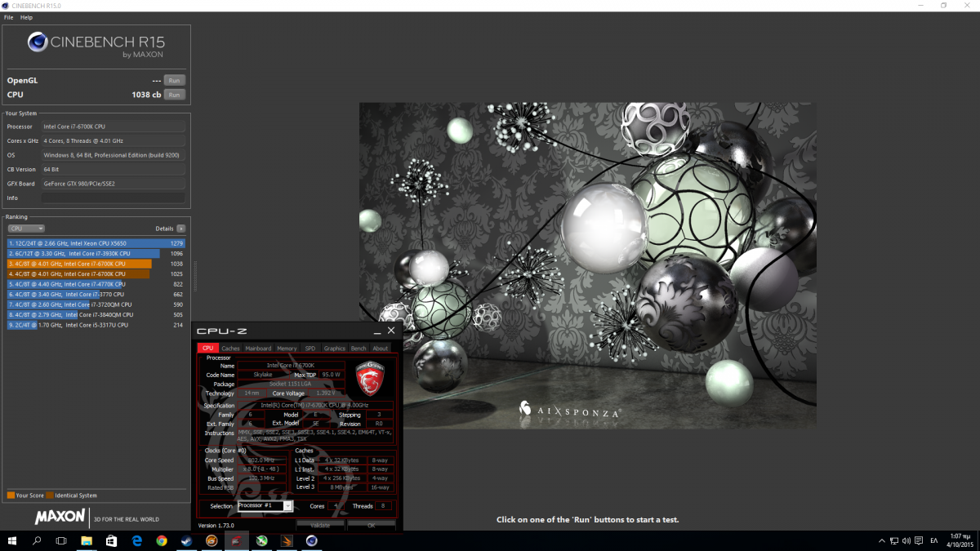This screenshot has height=551, width=980.
Task: Switch to Graphics tab in CPU-Z
Action: pyautogui.click(x=334, y=349)
